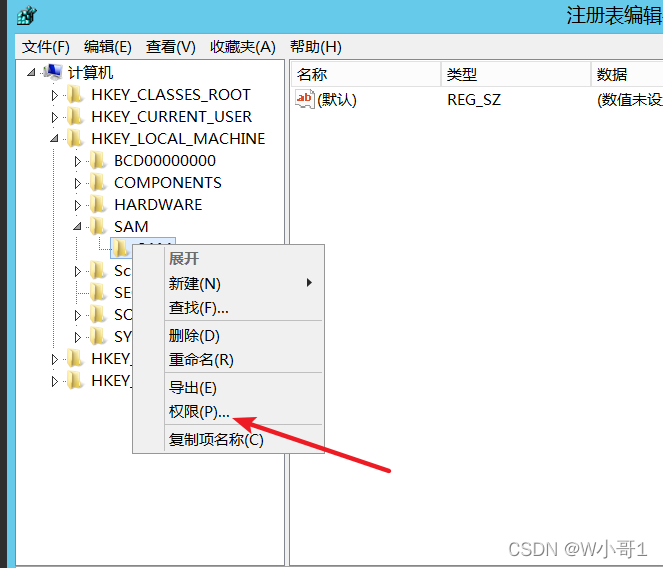This screenshot has width=663, height=568.
Task: Select HKEY_CURRENT_USER tree label
Action: pyautogui.click(x=171, y=117)
